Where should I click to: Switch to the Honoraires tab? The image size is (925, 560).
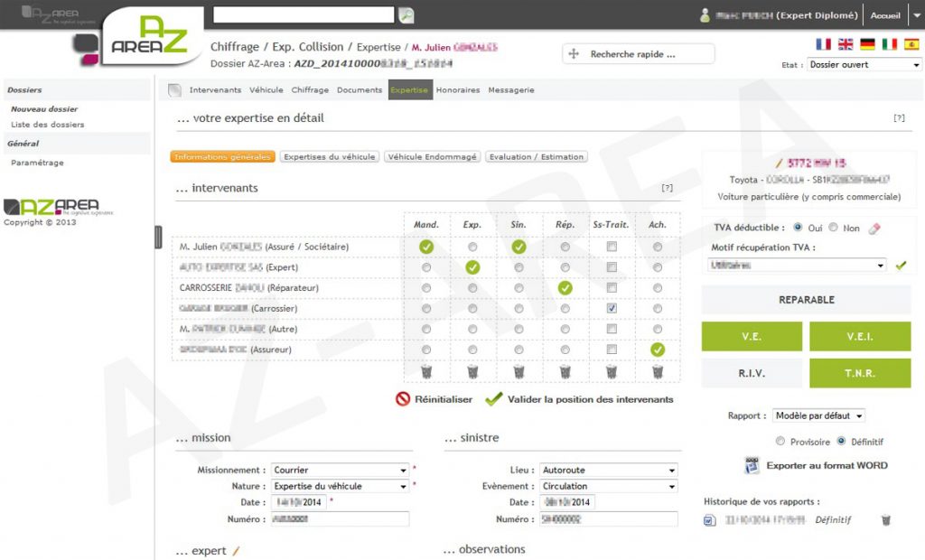tap(458, 90)
